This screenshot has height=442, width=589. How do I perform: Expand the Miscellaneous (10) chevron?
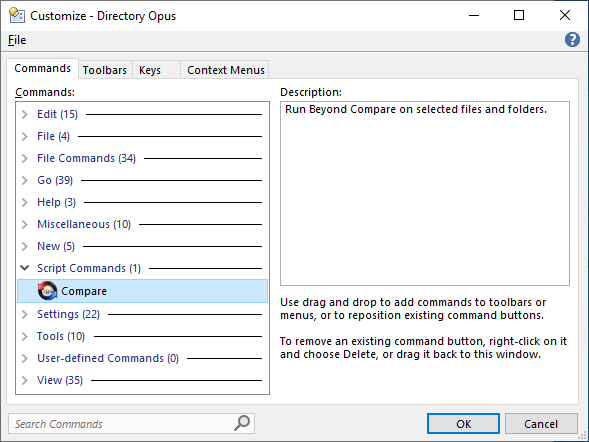tap(25, 224)
